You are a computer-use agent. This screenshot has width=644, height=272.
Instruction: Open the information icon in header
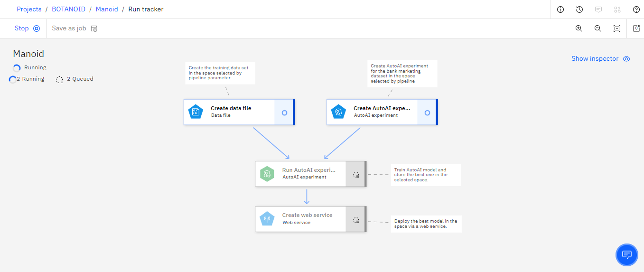pos(560,9)
